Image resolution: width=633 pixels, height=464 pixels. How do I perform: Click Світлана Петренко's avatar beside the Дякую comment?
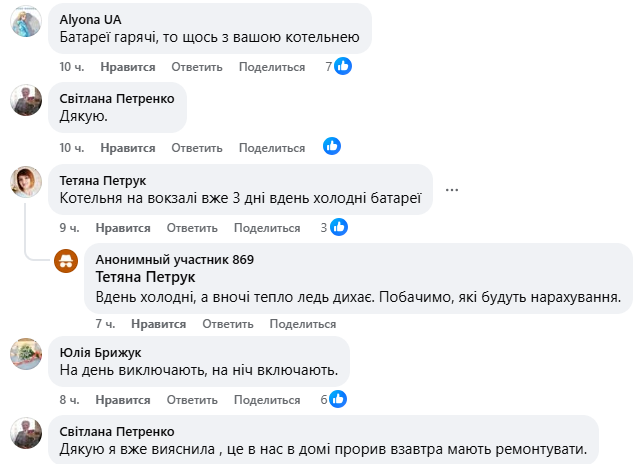[x=26, y=101]
